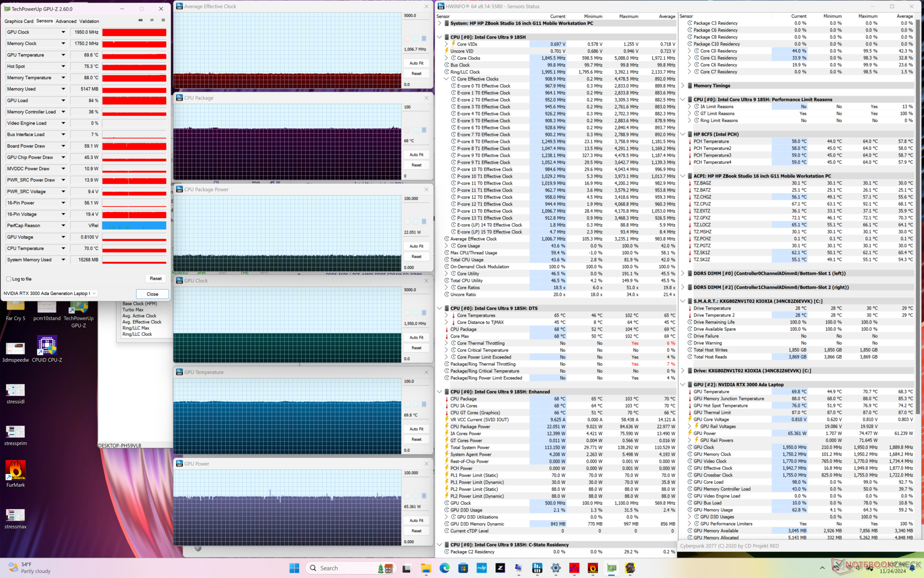The width and height of the screenshot is (924, 578).
Task: Collapse the GPU [#2] NVIDIA RTX 3000 group
Action: (682, 384)
